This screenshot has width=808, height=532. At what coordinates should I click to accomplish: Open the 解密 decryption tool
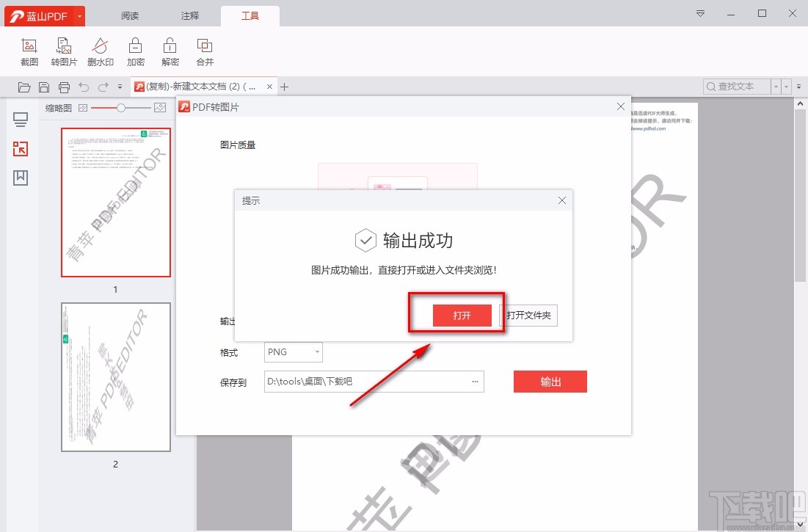[x=170, y=51]
